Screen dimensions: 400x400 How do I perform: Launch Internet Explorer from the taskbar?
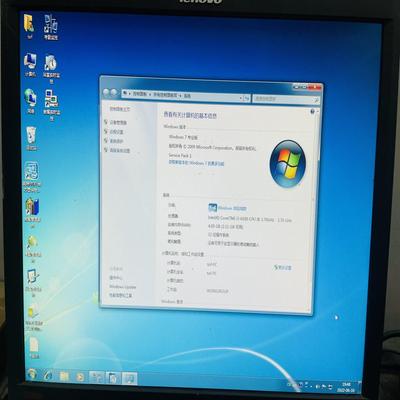point(48,375)
